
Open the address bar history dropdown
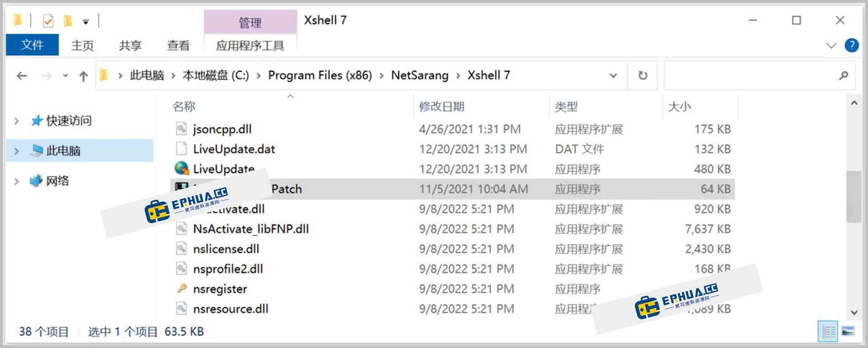click(613, 76)
